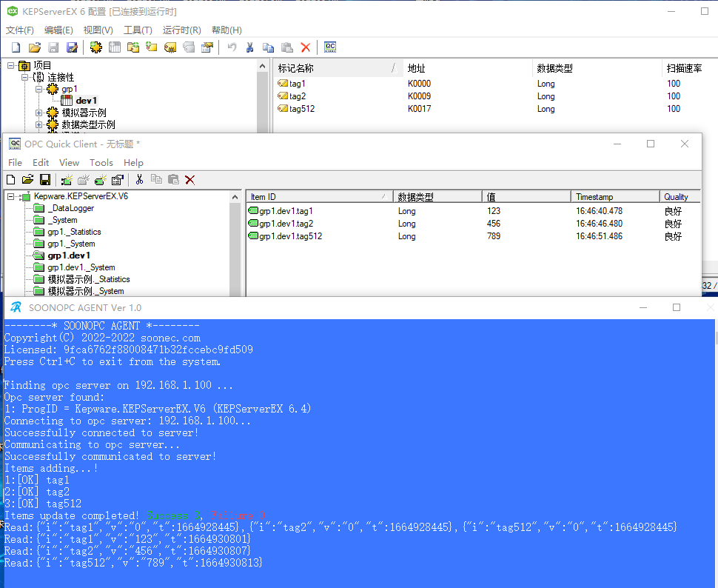Open 帮助(H) menu in KEPServerEX
Viewport: 718px width, 588px height.
(x=227, y=30)
